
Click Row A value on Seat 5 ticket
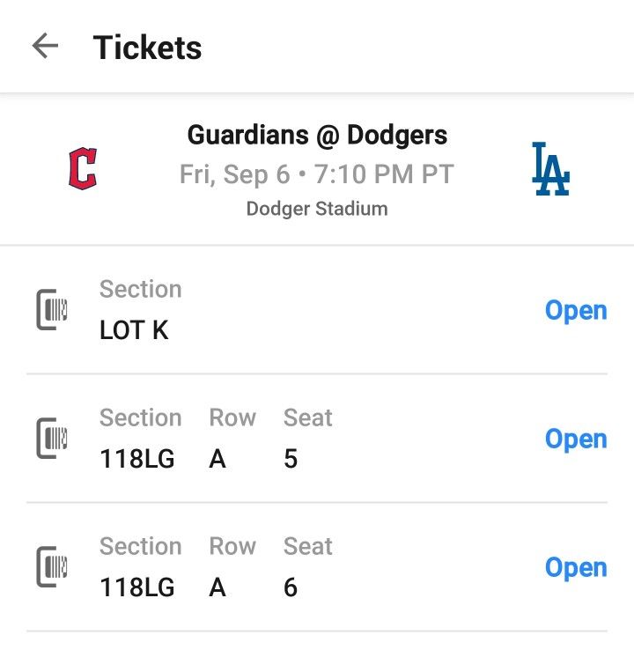[217, 459]
